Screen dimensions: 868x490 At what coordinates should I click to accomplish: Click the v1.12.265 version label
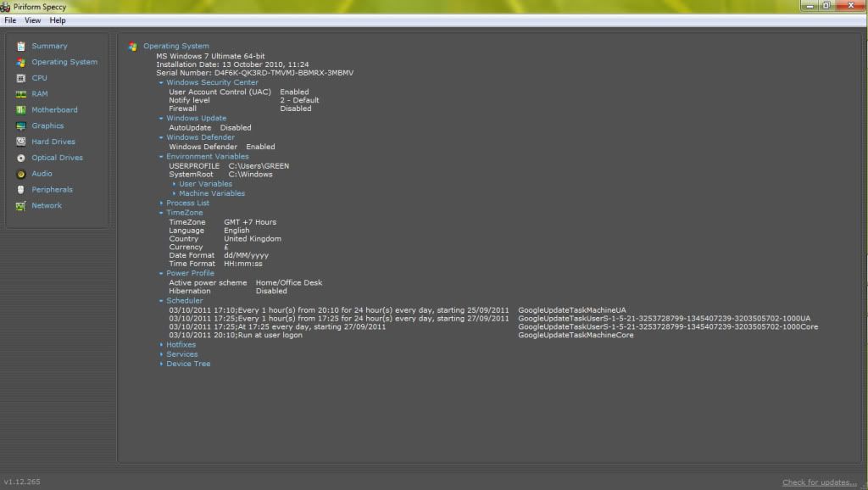22,482
